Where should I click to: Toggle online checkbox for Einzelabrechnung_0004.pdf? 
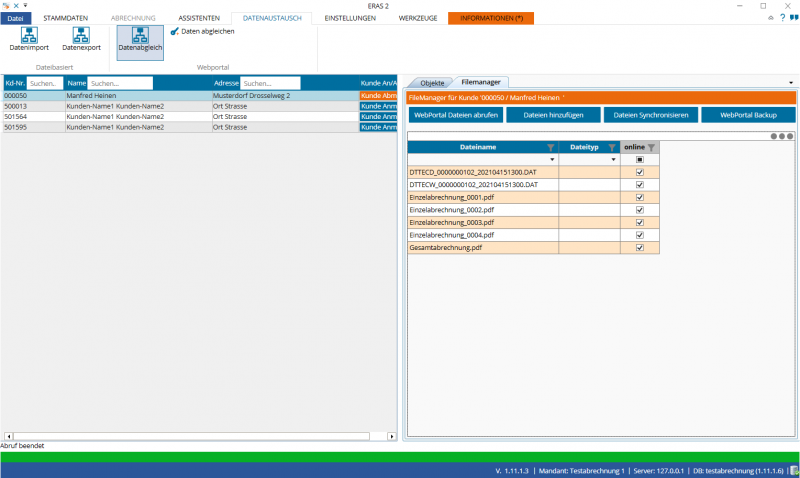coord(640,235)
